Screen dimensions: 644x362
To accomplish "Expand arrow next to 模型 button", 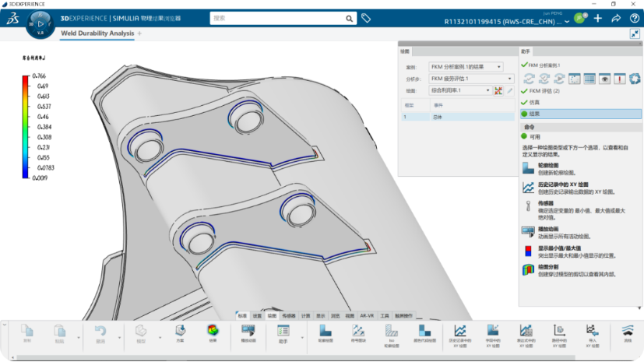I will (x=160, y=338).
